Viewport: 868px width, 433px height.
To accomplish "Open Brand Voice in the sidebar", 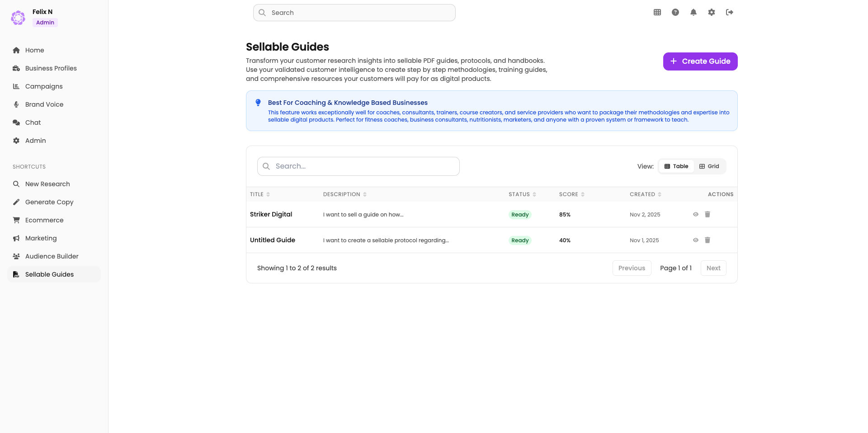I will [x=44, y=104].
